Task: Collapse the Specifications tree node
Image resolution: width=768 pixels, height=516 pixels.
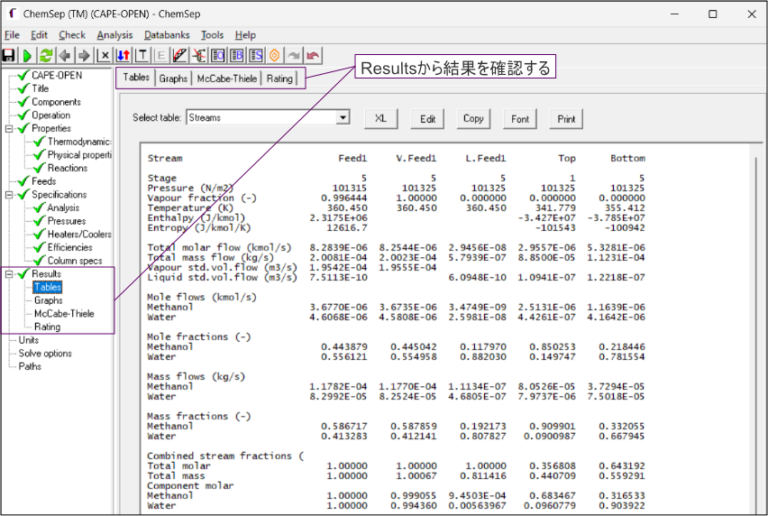Action: [x=9, y=195]
